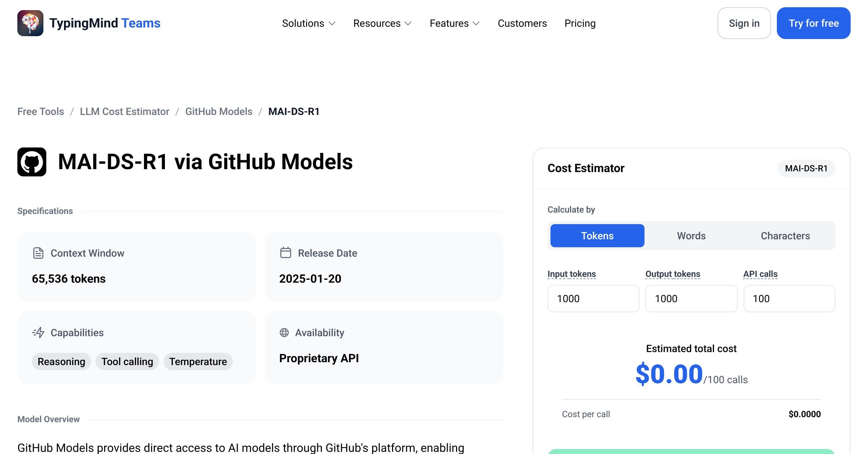Click the Temperature capability tag
The image size is (868, 454).
(198, 361)
